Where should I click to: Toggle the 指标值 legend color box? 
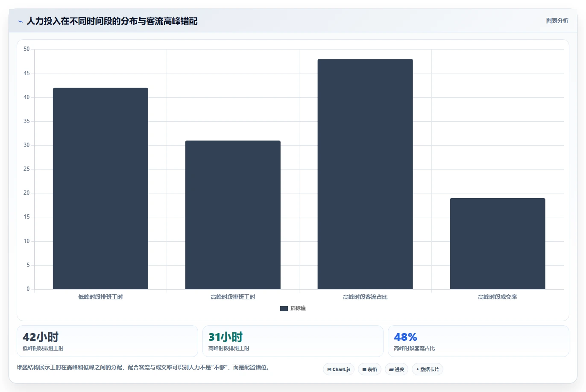coord(284,309)
